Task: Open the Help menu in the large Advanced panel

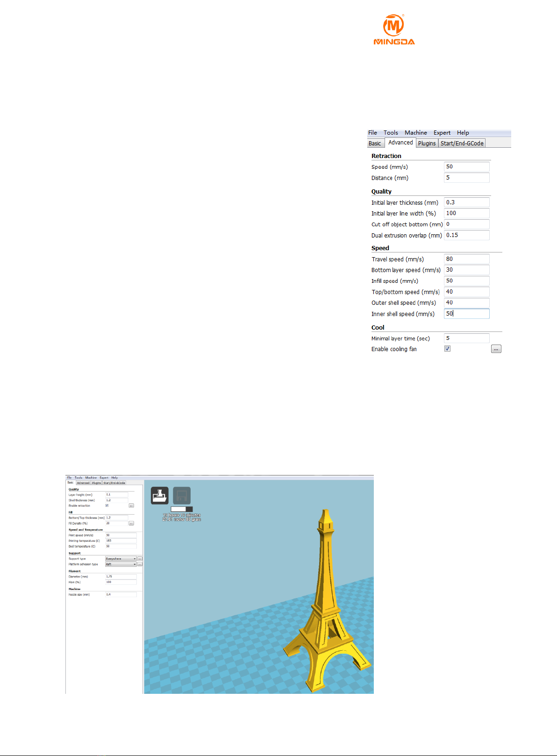Action: tap(463, 133)
